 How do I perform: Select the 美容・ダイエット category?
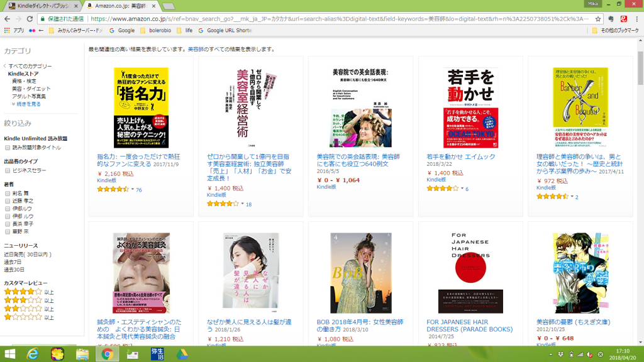(x=31, y=89)
